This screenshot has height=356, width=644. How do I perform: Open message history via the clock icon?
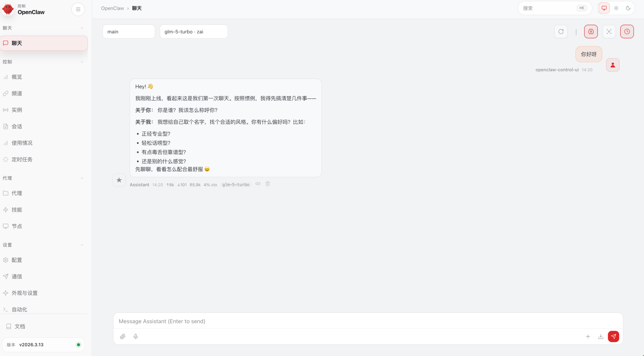click(627, 31)
